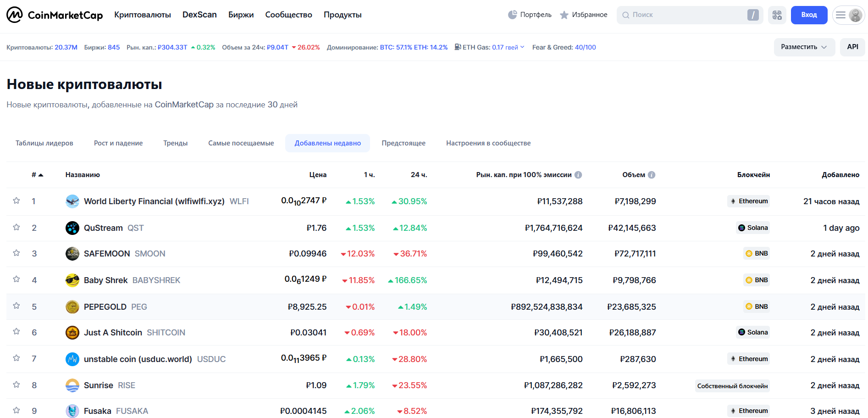Sort table by # rank column
This screenshot has width=868, height=418.
[37, 175]
